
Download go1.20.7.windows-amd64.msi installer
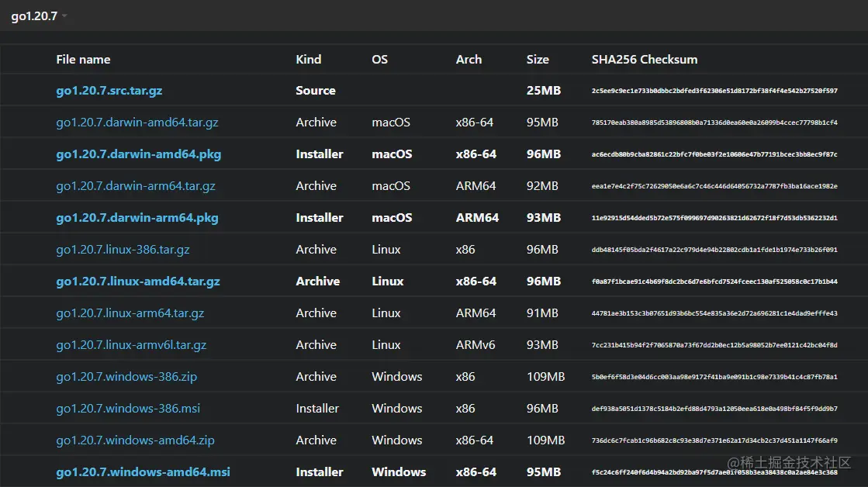coord(144,472)
